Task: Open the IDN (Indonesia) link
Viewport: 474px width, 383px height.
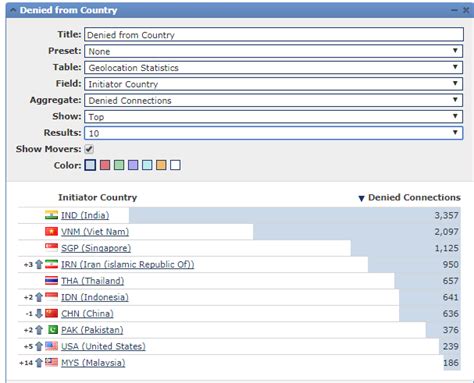Action: tap(95, 297)
